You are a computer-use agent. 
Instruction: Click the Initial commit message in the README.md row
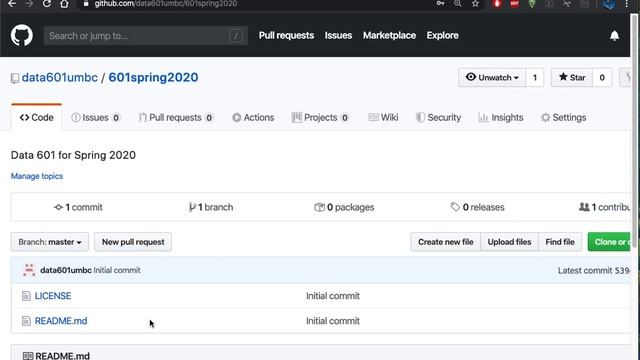pos(333,321)
